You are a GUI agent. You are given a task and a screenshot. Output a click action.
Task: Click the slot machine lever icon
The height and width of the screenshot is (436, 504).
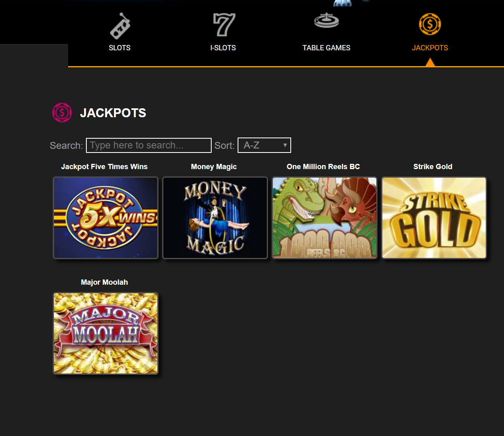[120, 26]
